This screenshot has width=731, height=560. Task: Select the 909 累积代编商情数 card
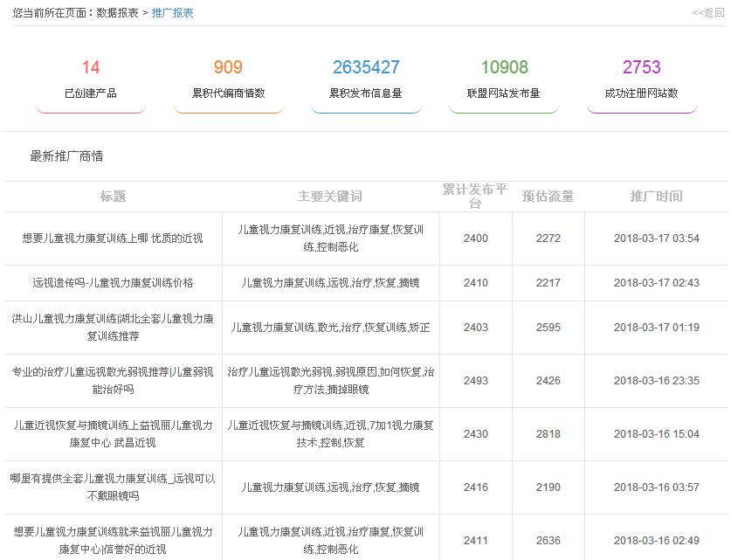(229, 85)
